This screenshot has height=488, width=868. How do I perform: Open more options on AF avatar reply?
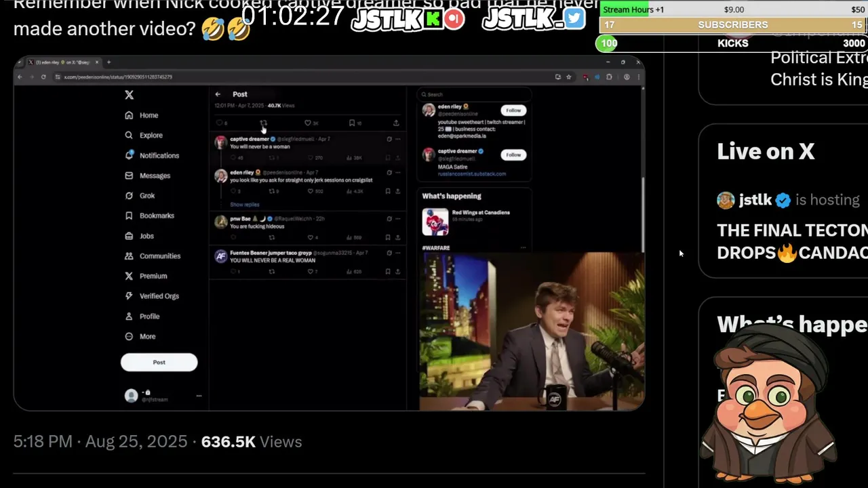tap(397, 253)
